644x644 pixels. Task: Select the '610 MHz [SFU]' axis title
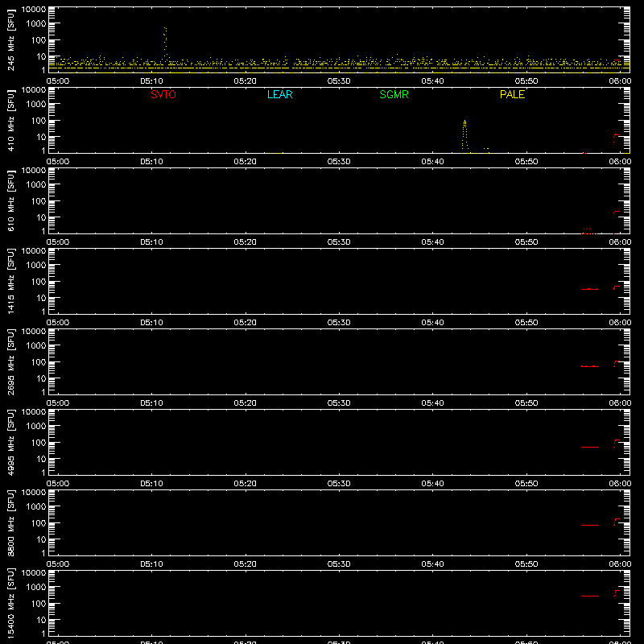tap(10, 200)
